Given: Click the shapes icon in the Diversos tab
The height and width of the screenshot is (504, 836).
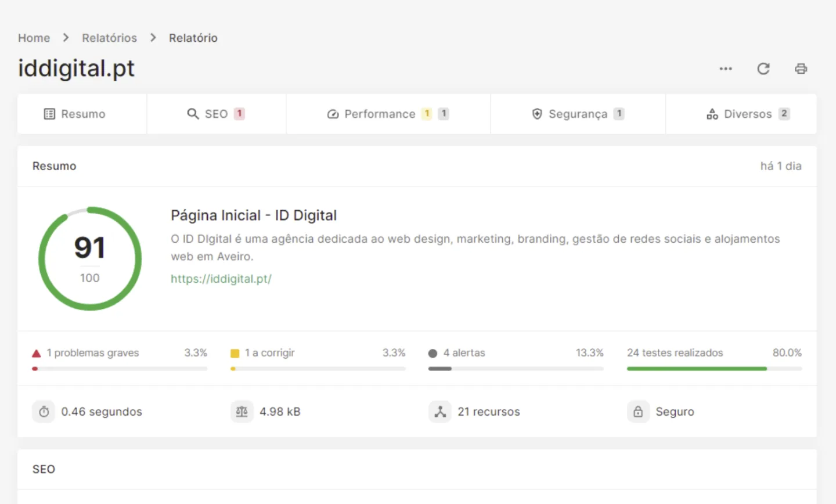Looking at the screenshot, I should 712,114.
